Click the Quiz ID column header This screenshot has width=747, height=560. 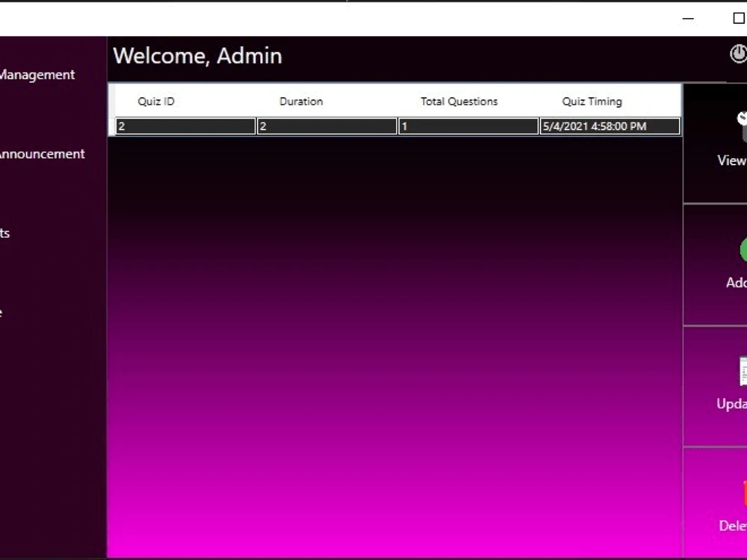pos(155,101)
